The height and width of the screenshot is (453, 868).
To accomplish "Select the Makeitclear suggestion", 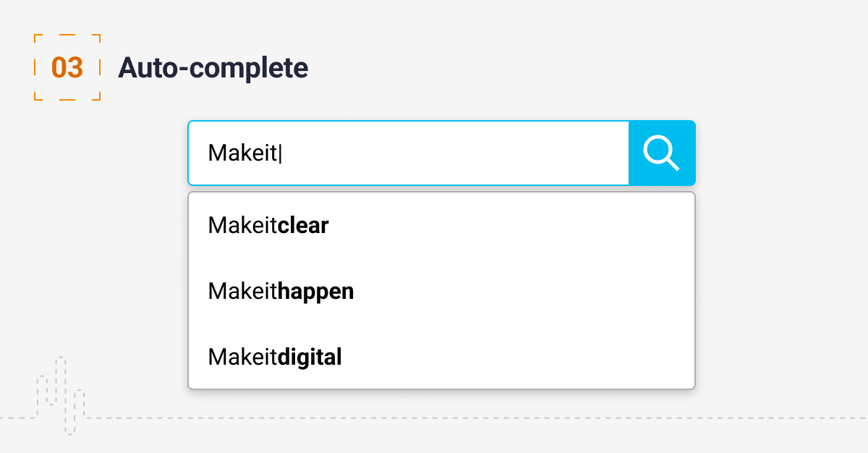I will coord(268,226).
